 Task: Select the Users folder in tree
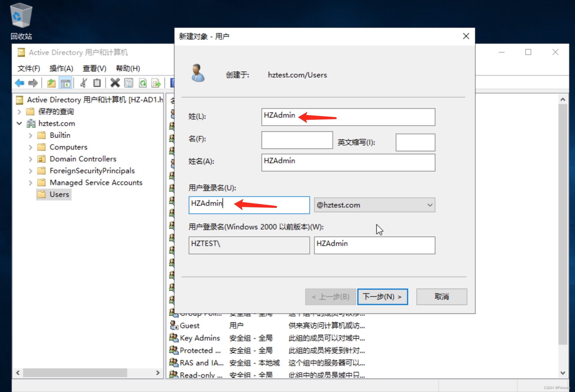point(59,195)
